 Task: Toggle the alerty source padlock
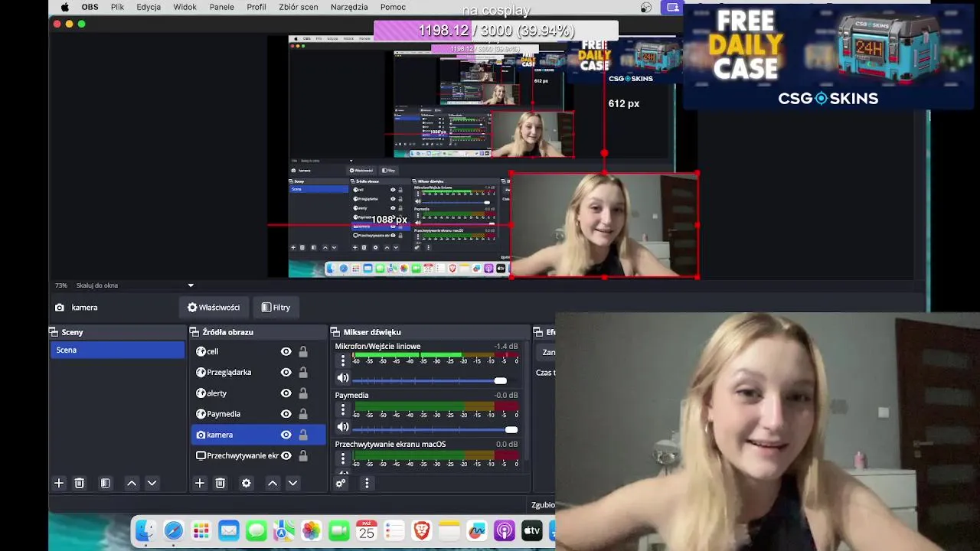click(303, 393)
